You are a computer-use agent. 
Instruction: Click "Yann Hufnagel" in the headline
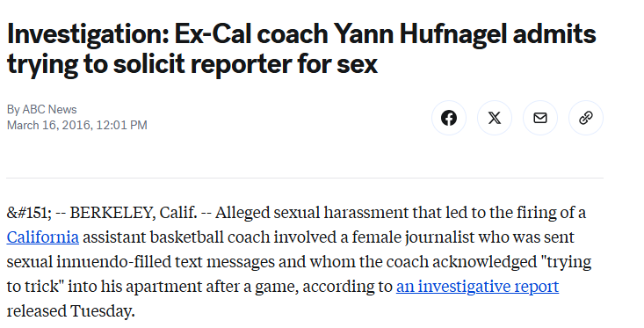[x=420, y=33]
